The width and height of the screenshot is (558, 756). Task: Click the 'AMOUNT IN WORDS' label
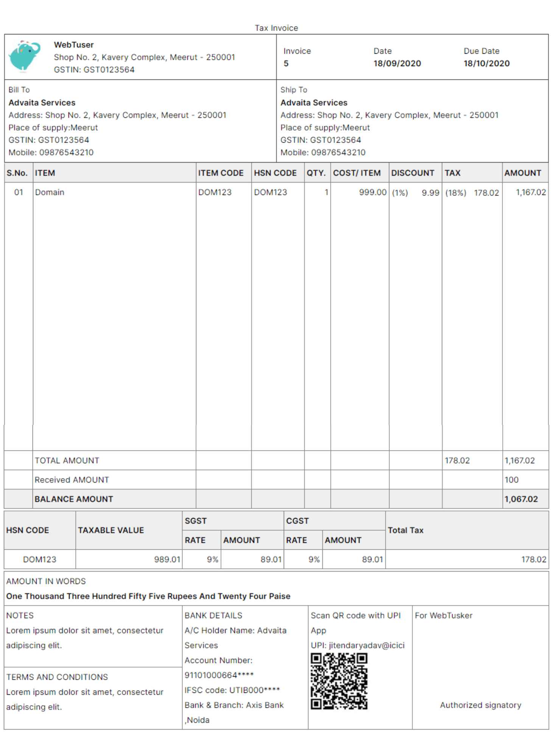pos(46,581)
